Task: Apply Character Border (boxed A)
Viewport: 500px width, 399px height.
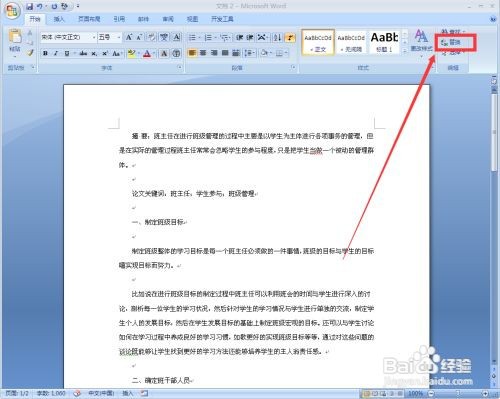Action: [x=176, y=37]
